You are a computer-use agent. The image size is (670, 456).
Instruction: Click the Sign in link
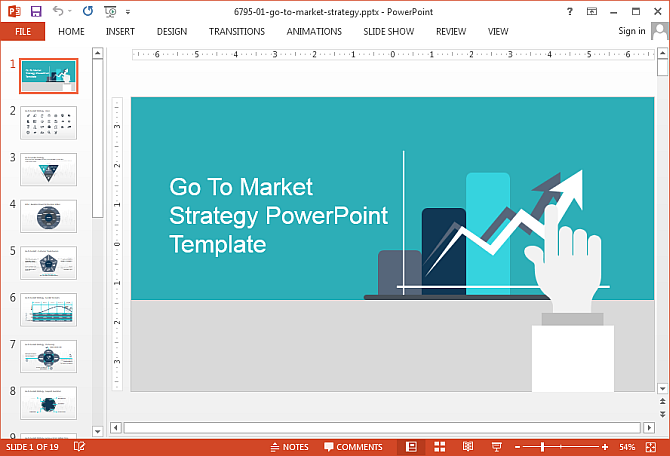click(632, 31)
